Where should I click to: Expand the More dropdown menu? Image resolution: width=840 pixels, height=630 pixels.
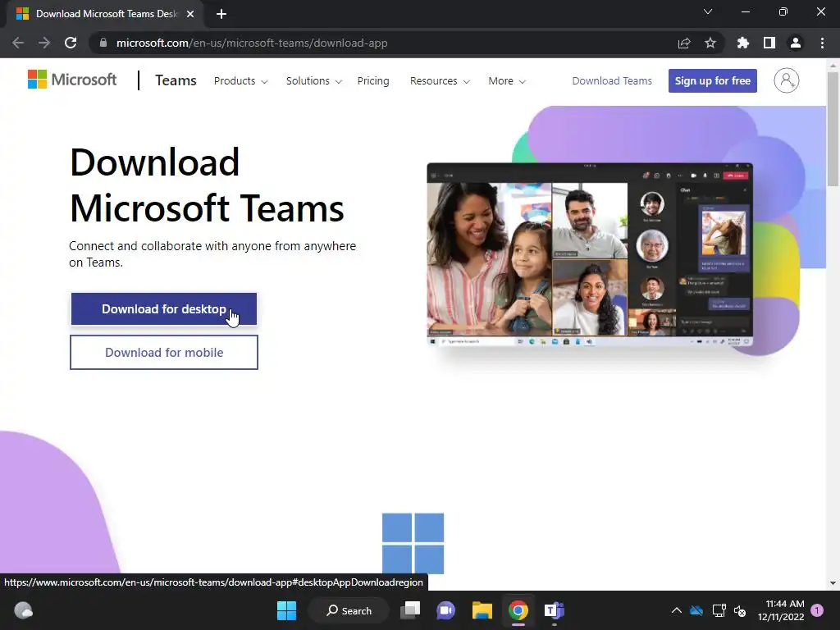click(x=507, y=81)
